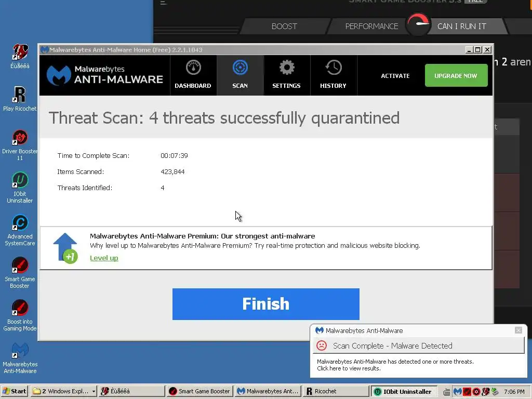Select Boost tab in Smart Game Booster
The height and width of the screenshot is (399, 532).
pyautogui.click(x=284, y=26)
